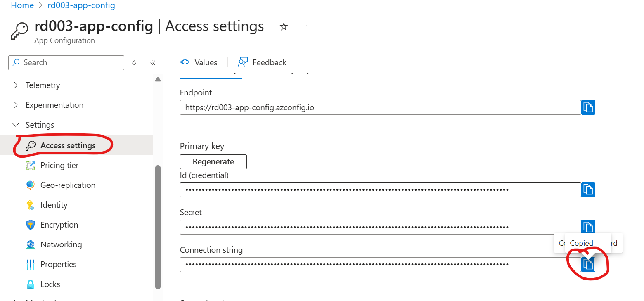Click the sidebar vertical scrollbar

click(157, 227)
